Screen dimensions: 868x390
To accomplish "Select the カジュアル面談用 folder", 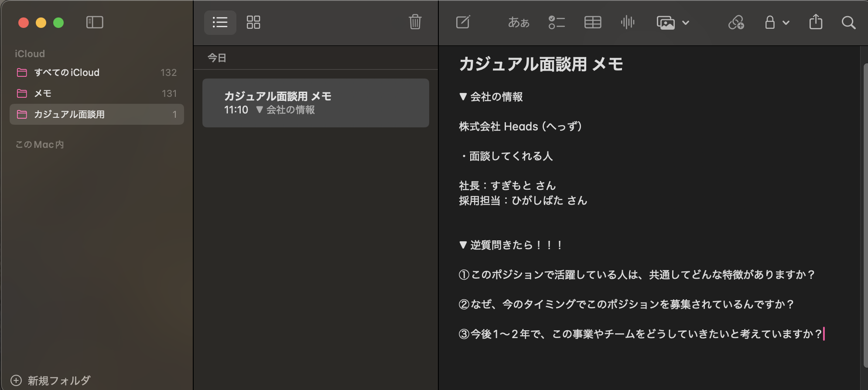I will coord(96,114).
